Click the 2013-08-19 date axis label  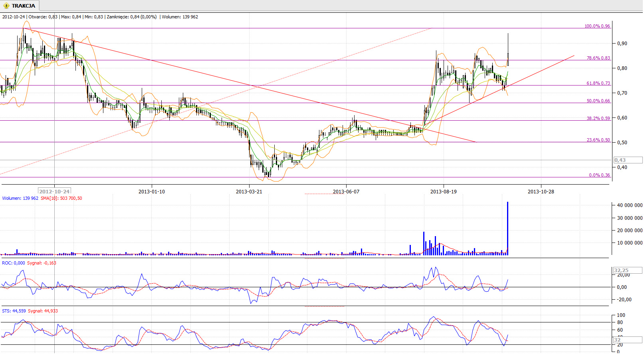444,192
